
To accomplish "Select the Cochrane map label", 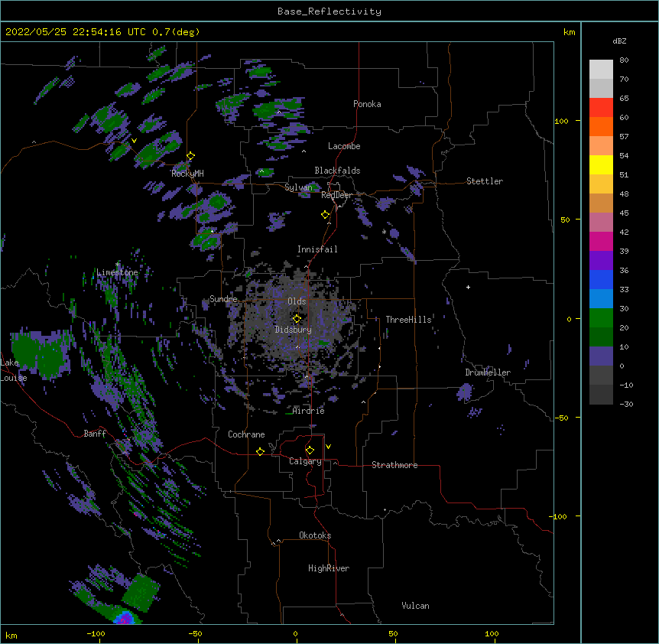I will (246, 434).
